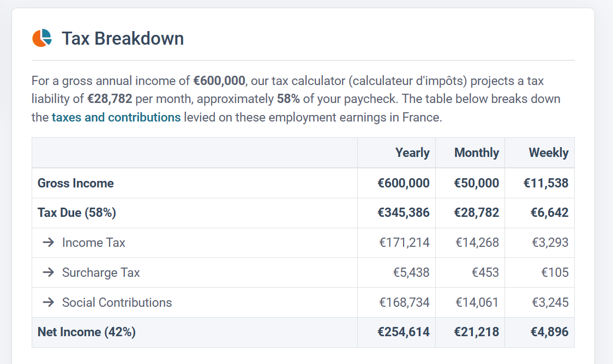Viewport: 613px width, 364px height.
Task: Click the pie chart icon beside Tax Breakdown
Action: (42, 38)
